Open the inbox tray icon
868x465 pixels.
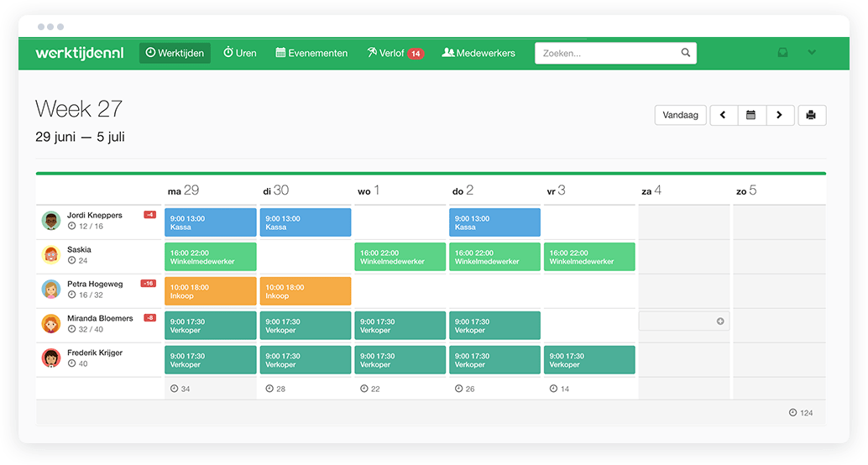pyautogui.click(x=782, y=53)
